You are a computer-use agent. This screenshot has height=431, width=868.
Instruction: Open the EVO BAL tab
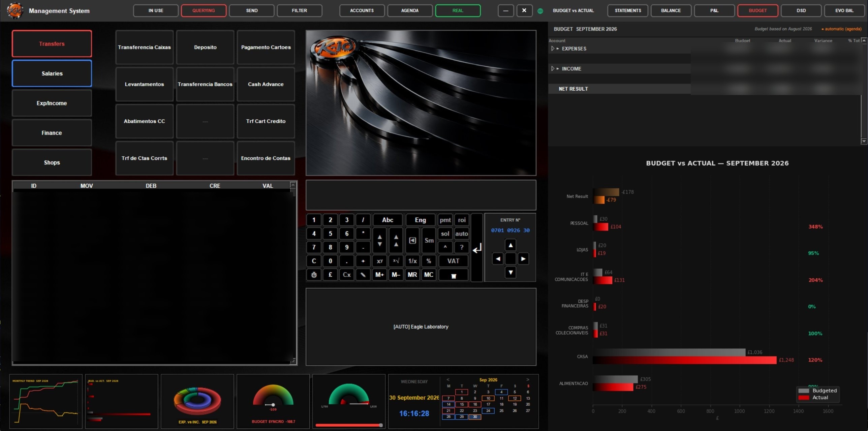844,10
